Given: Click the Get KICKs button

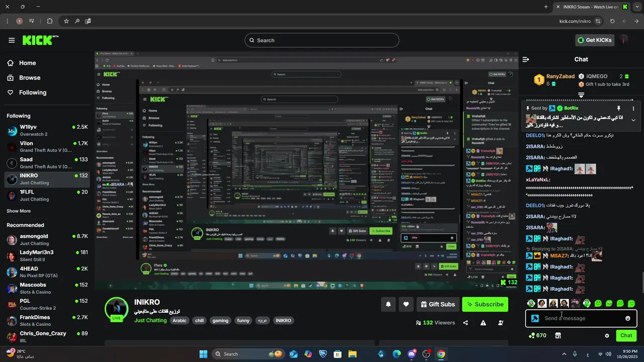Looking at the screenshot, I should click(x=595, y=40).
